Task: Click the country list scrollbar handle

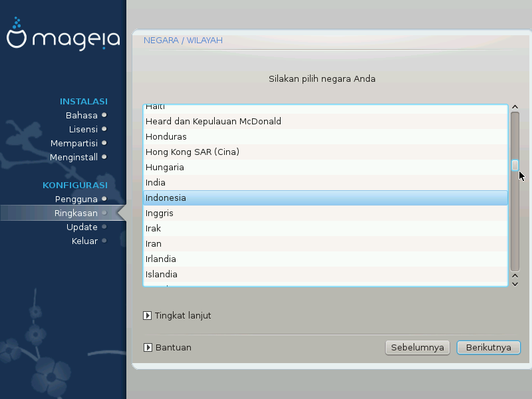Action: pyautogui.click(x=515, y=166)
